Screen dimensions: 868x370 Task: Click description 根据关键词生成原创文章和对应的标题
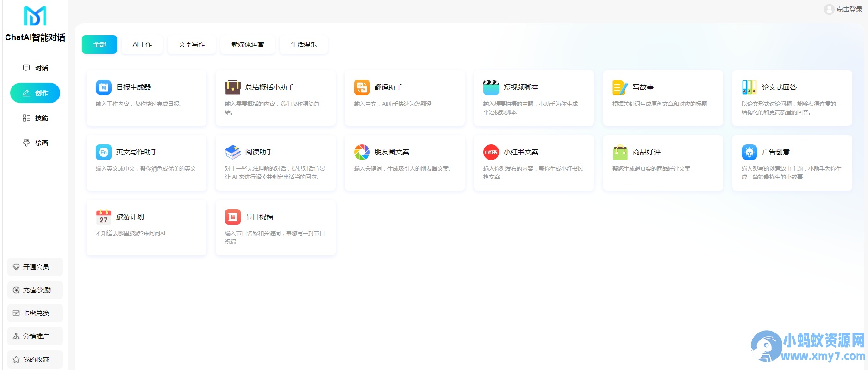pyautogui.click(x=660, y=104)
